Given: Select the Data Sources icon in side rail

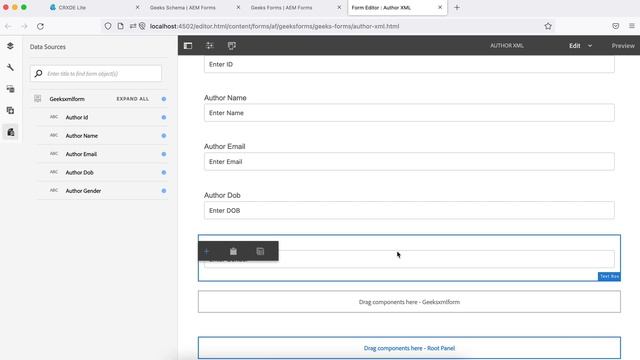Looking at the screenshot, I should [x=10, y=132].
